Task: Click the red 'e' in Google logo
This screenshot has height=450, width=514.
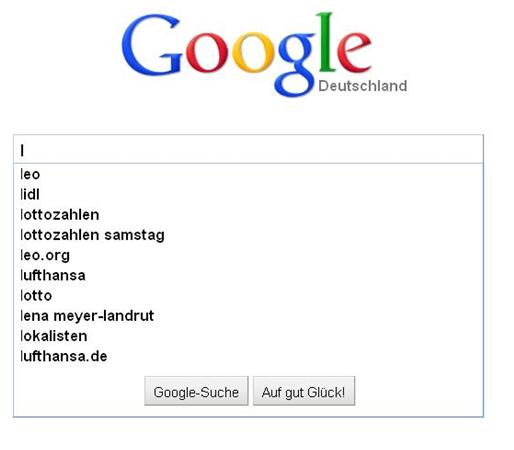Action: 354,52
